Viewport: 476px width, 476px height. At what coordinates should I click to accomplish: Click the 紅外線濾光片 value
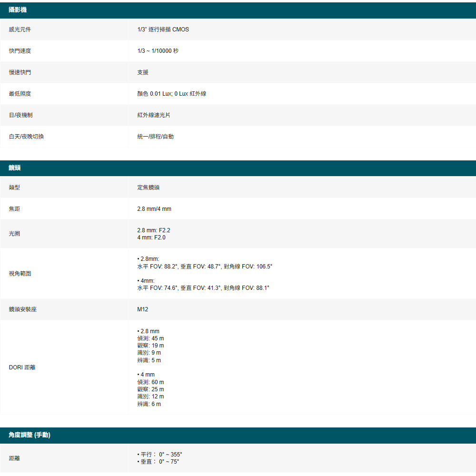[153, 115]
